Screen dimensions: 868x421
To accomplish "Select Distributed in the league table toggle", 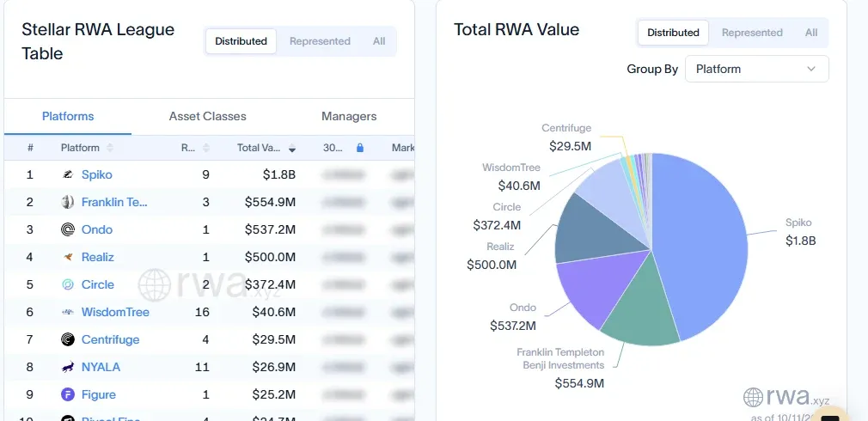I will [241, 41].
